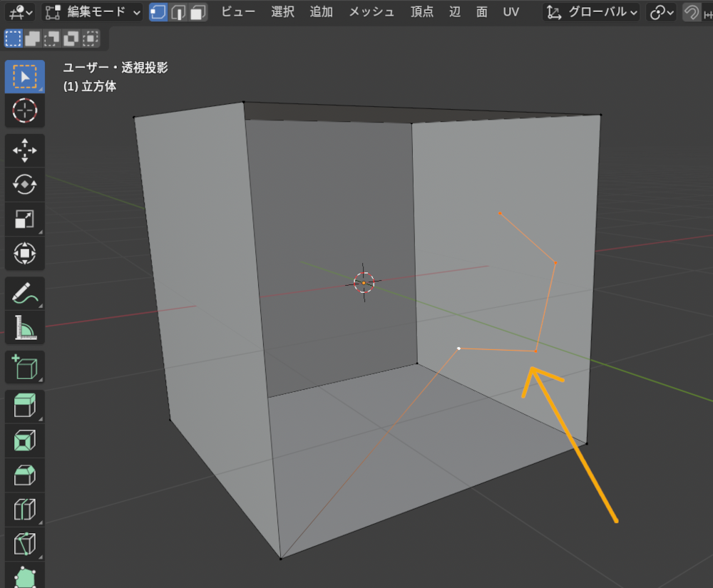Open the UV menu

[x=511, y=12]
